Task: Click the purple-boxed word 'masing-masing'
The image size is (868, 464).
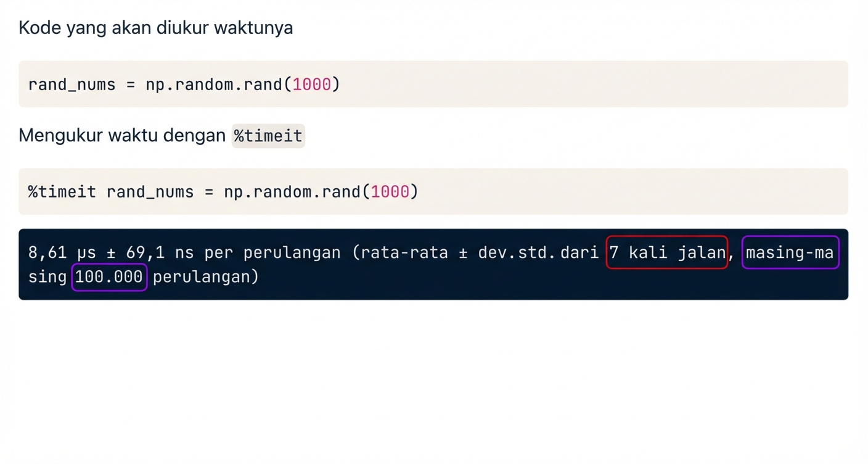Action: click(x=790, y=252)
